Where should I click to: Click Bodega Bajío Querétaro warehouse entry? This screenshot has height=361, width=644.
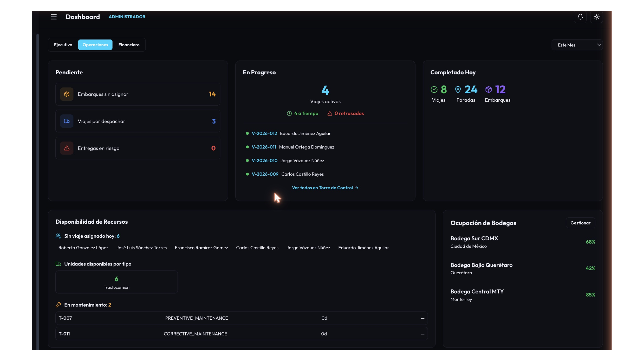tap(523, 268)
